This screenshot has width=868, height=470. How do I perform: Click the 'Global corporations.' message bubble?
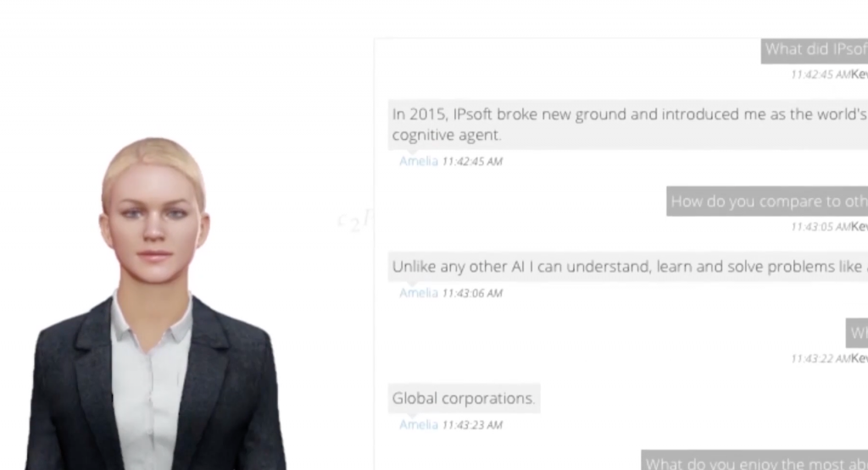click(464, 398)
